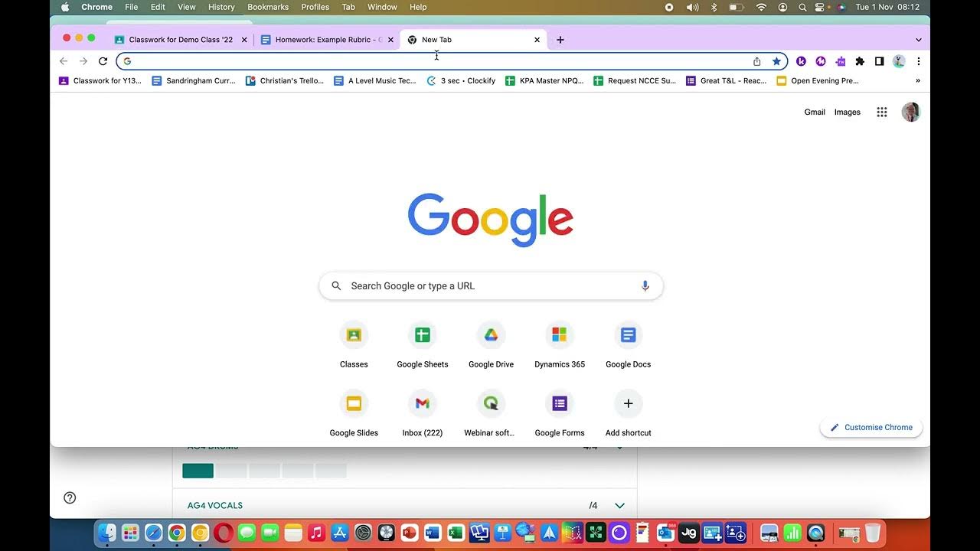Show hidden bookmarks with the double chevron
The height and width of the screenshot is (551, 980).
(x=918, y=80)
